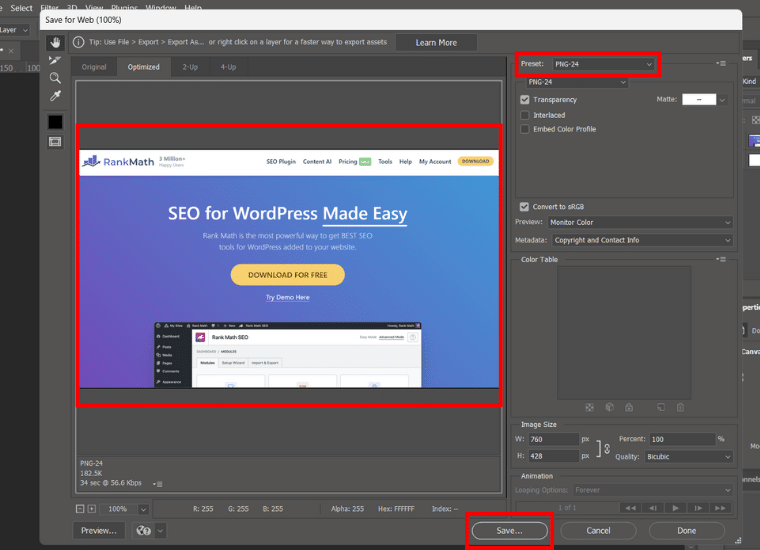
Task: Open the file format dropdown below Preset
Action: pyautogui.click(x=577, y=82)
